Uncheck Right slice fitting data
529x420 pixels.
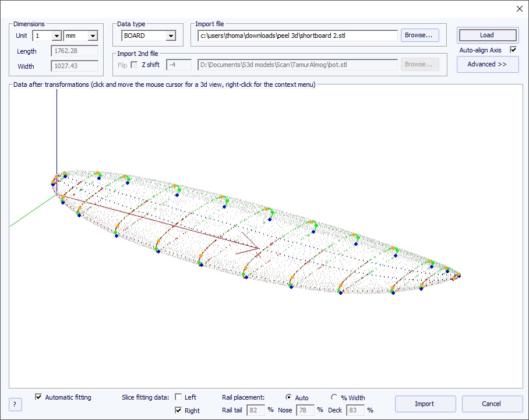(x=178, y=411)
